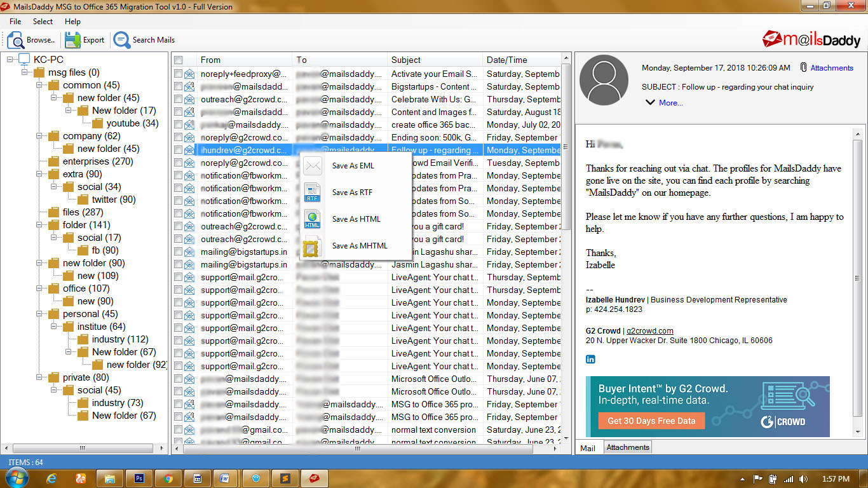Click the folder tree horizontal scrollbar
The width and height of the screenshot is (868, 488).
click(x=84, y=448)
